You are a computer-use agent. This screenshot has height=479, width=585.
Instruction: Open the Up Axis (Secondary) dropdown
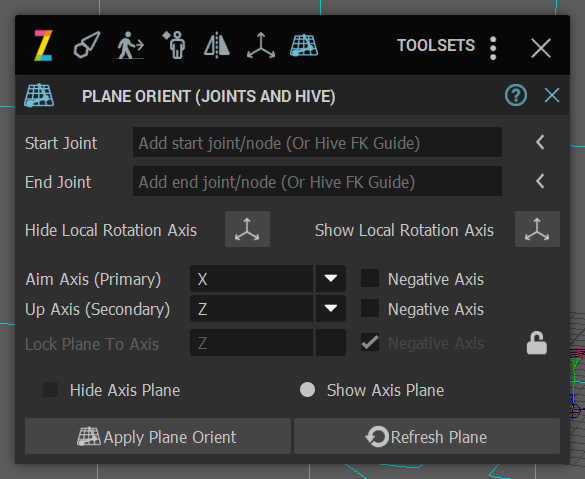(x=268, y=309)
